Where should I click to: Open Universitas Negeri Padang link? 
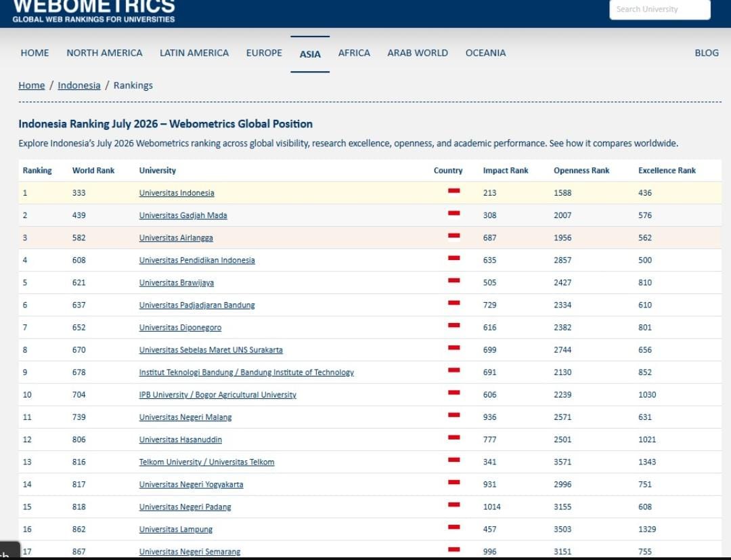pyautogui.click(x=185, y=507)
